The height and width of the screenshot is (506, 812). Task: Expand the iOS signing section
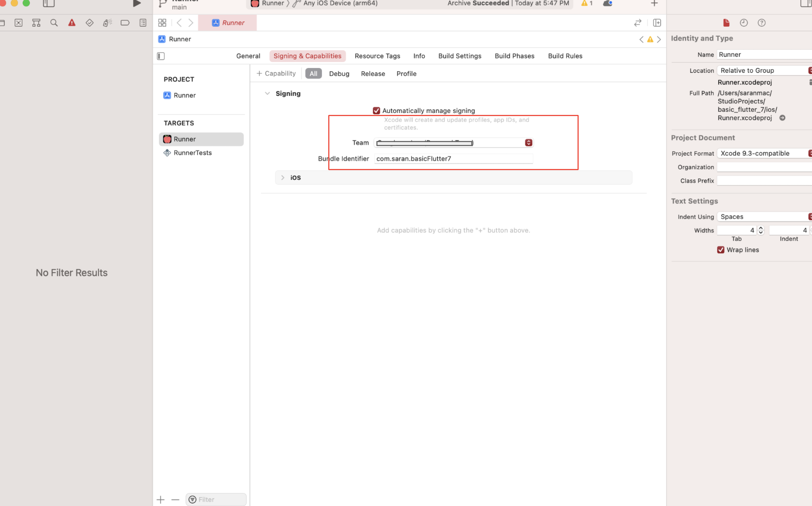[282, 178]
